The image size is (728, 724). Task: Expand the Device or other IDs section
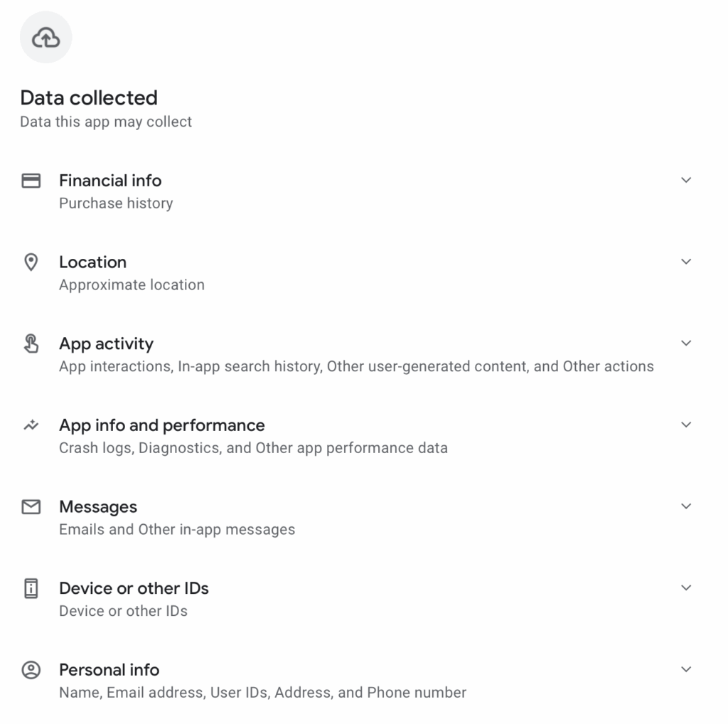686,587
